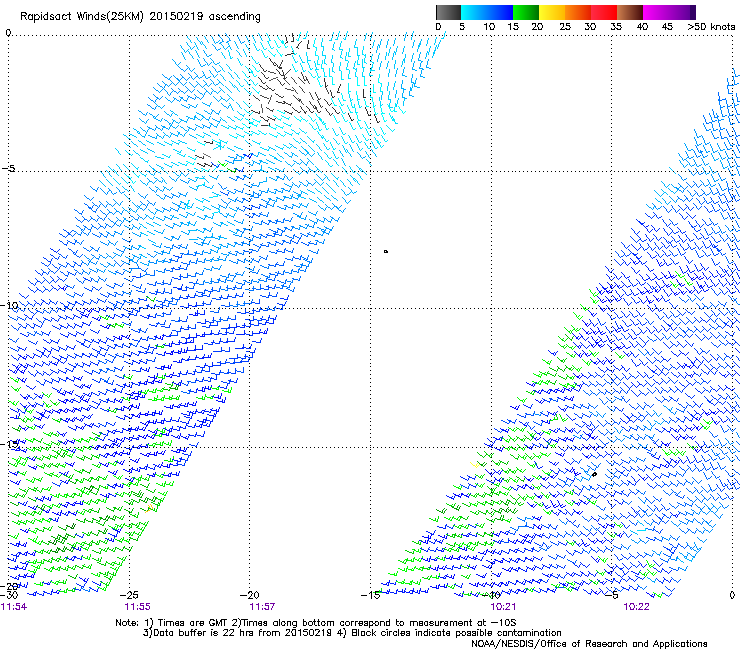Click the '35' label on the legend

616,27
